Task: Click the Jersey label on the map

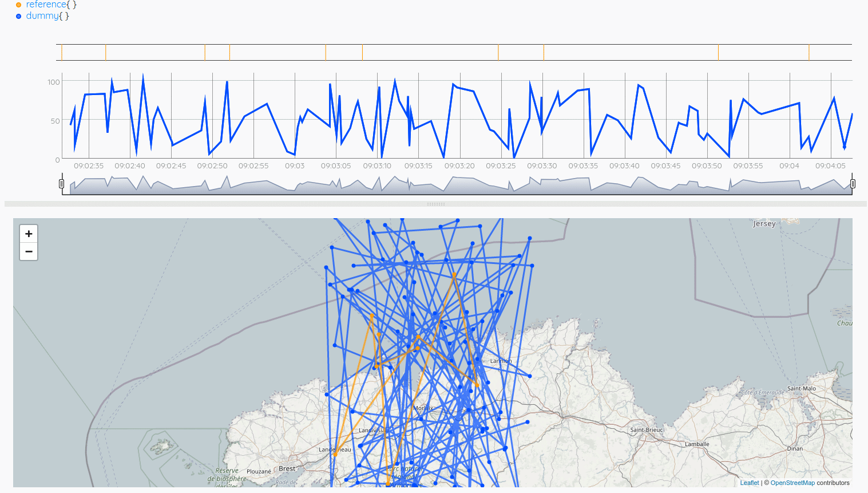Action: pos(764,224)
